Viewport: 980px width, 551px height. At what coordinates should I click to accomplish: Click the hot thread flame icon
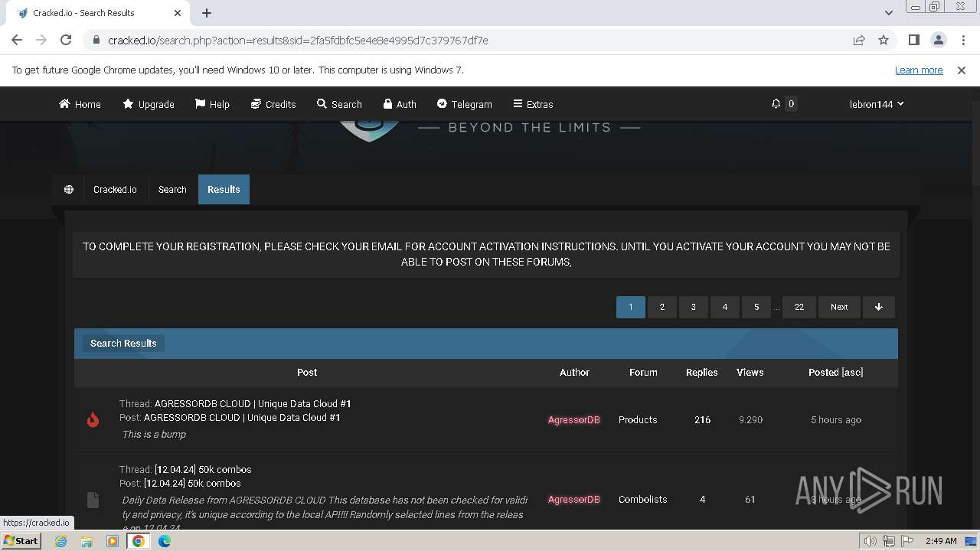93,419
